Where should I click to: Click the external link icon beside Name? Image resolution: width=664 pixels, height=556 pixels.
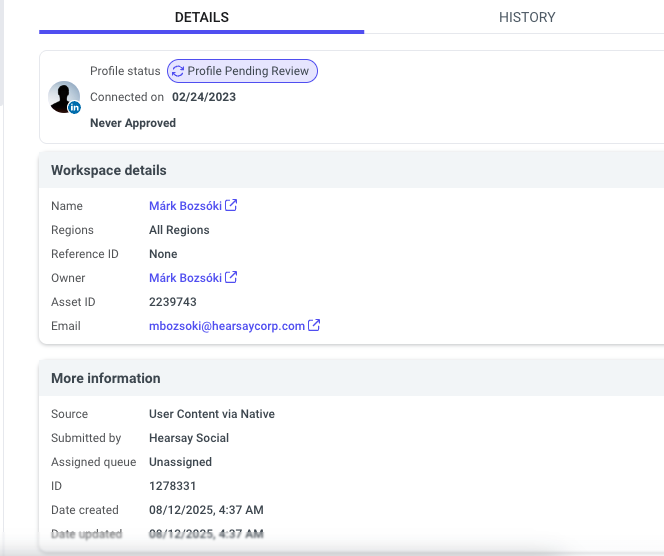(231, 205)
